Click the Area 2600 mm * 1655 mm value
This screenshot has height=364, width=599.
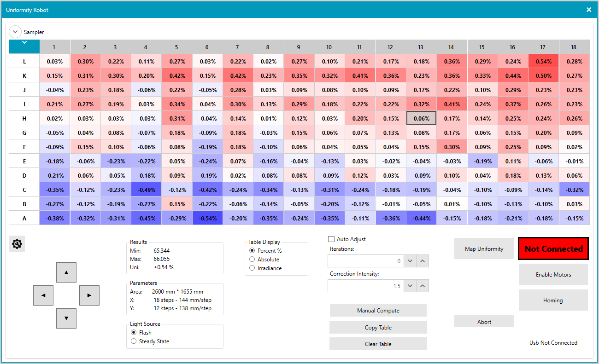[177, 291]
